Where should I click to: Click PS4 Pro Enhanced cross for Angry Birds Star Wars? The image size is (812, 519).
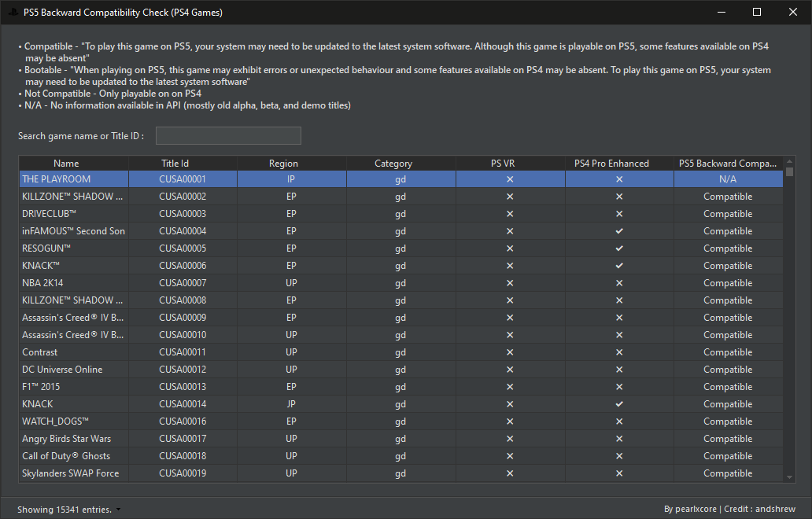tap(619, 439)
